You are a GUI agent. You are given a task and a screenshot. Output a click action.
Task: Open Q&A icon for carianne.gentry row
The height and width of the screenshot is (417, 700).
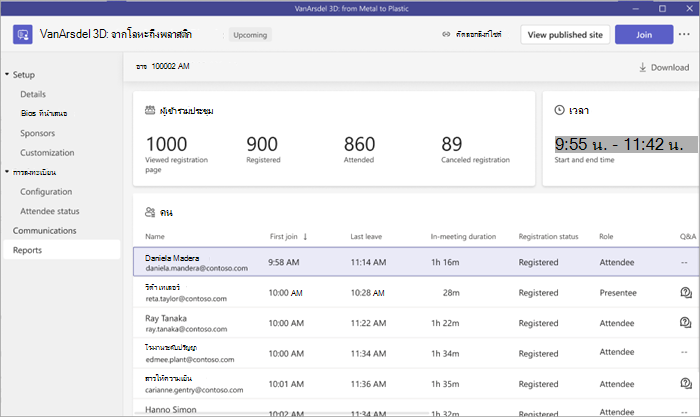point(686,383)
